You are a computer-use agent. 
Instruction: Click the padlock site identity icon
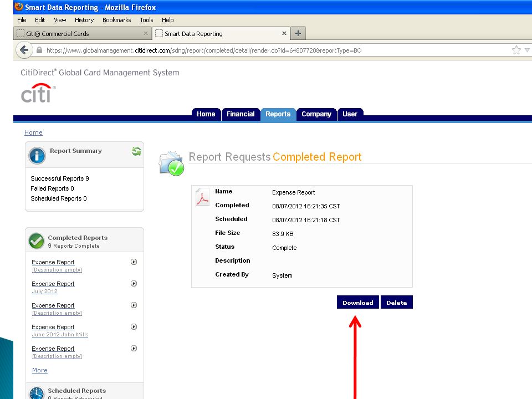[x=39, y=50]
